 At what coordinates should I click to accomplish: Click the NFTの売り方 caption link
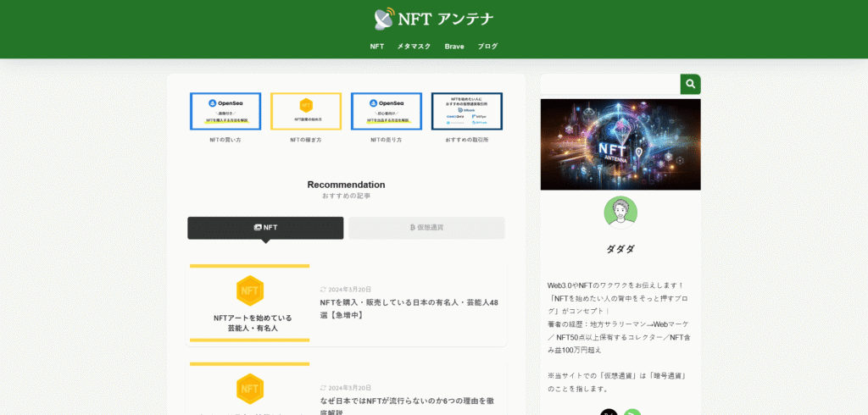[x=387, y=140]
